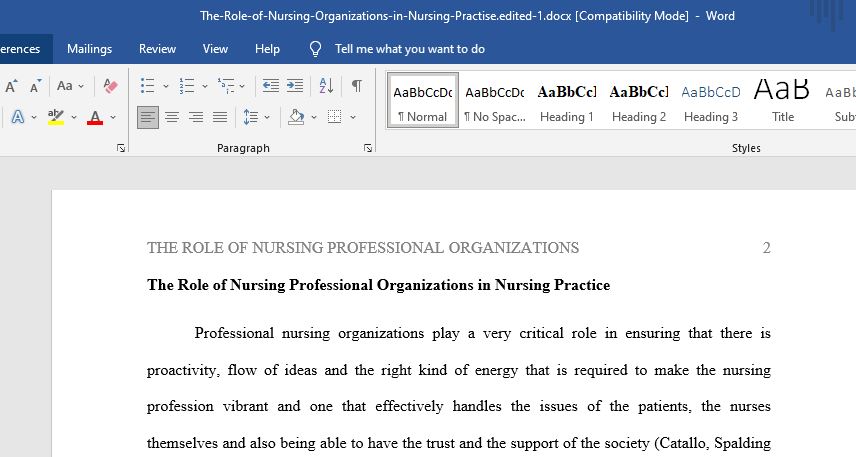Sort text with A-Z icon
This screenshot has height=457, width=856.
tap(326, 86)
